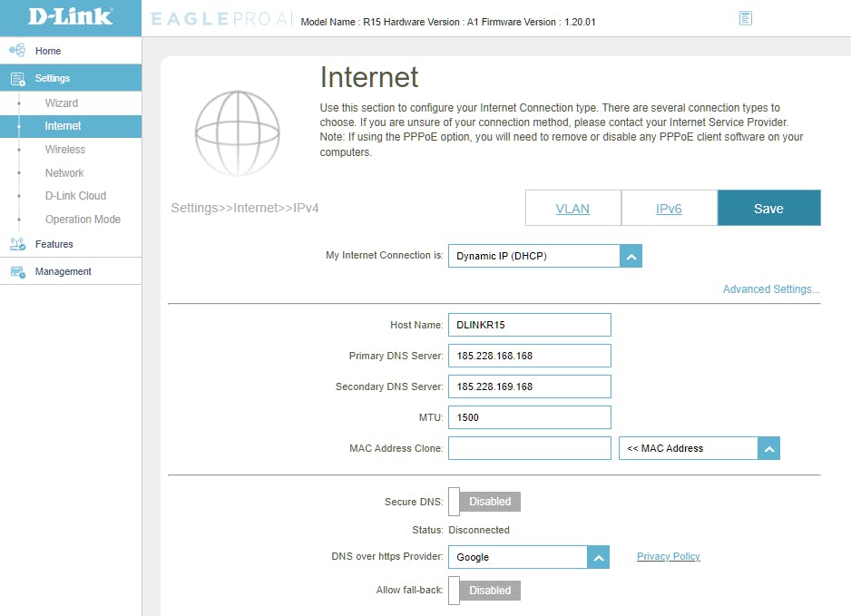Click the MAC Address Clone input field
Screen dimensions: 851x616
[x=529, y=448]
